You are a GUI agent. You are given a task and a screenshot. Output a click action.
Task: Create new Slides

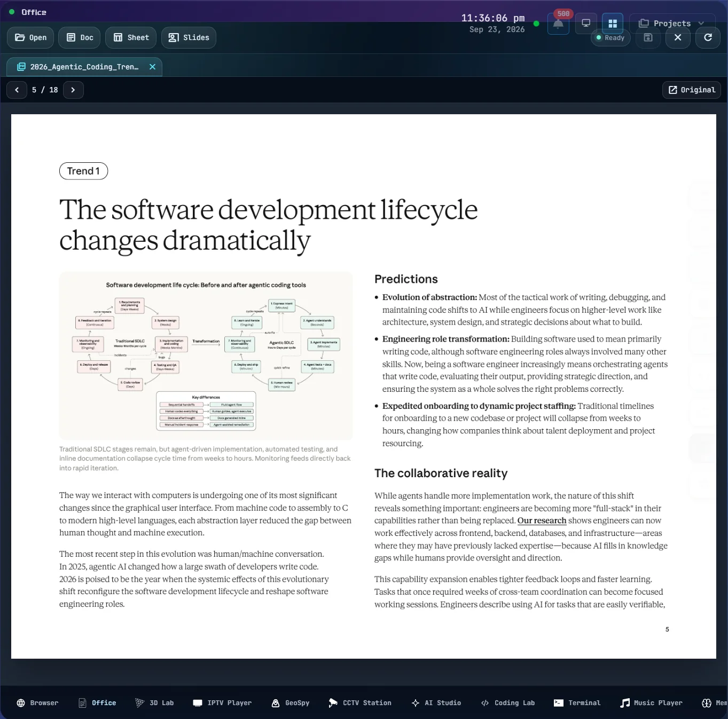point(189,37)
